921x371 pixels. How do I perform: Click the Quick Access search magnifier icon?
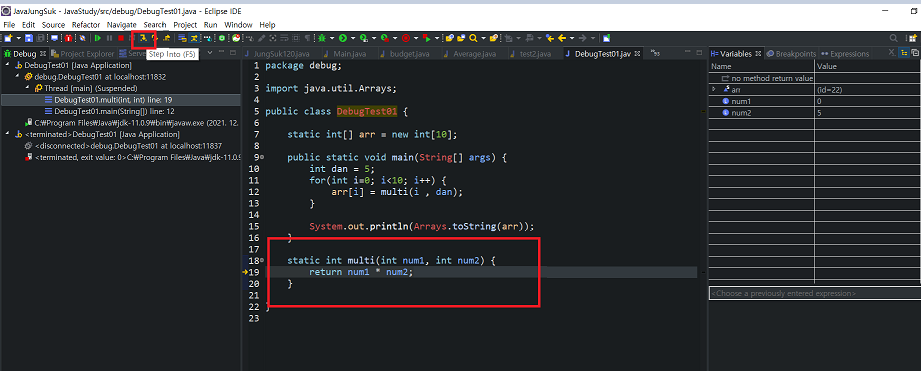click(893, 38)
